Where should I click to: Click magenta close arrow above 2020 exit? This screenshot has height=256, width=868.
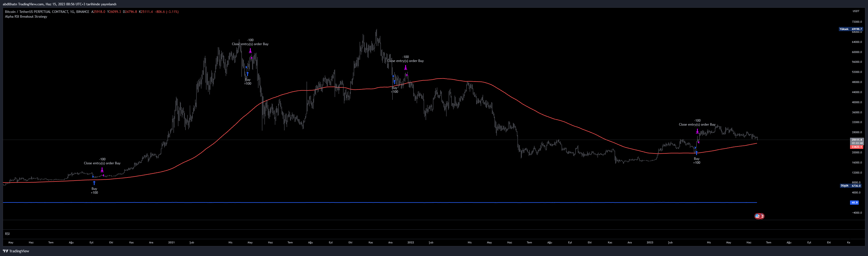[x=102, y=170]
